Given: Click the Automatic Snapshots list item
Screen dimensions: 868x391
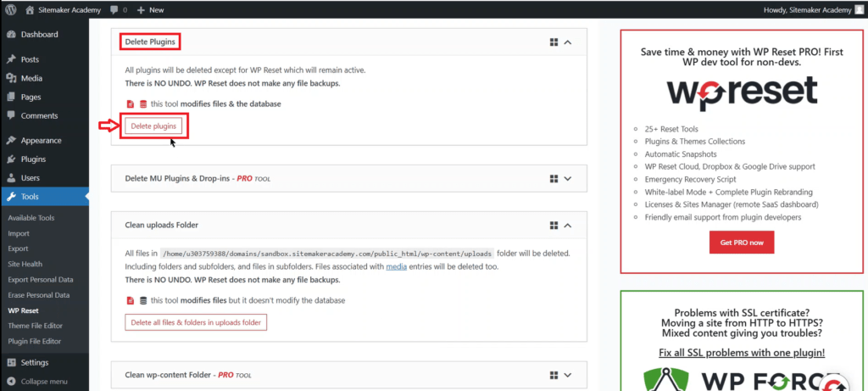Looking at the screenshot, I should 681,154.
